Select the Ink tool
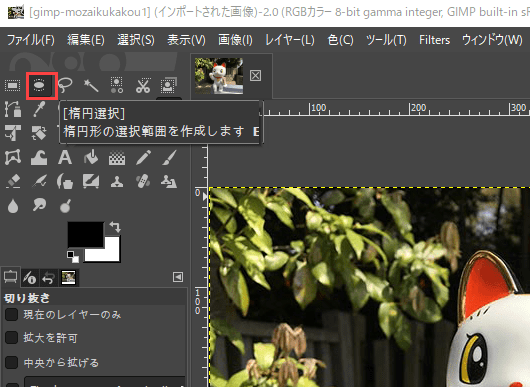Image resolution: width=530 pixels, height=387 pixels. tap(65, 181)
